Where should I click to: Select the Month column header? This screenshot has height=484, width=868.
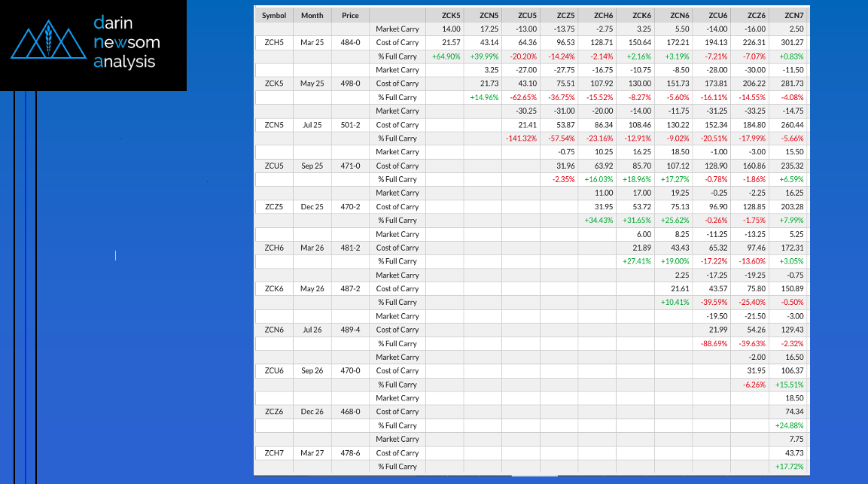click(x=312, y=15)
